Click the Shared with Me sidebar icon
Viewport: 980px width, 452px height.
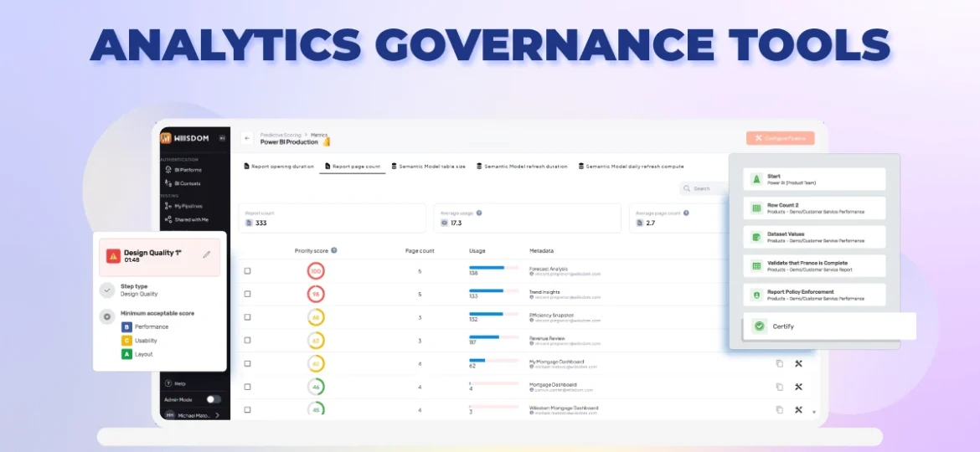pyautogui.click(x=168, y=220)
